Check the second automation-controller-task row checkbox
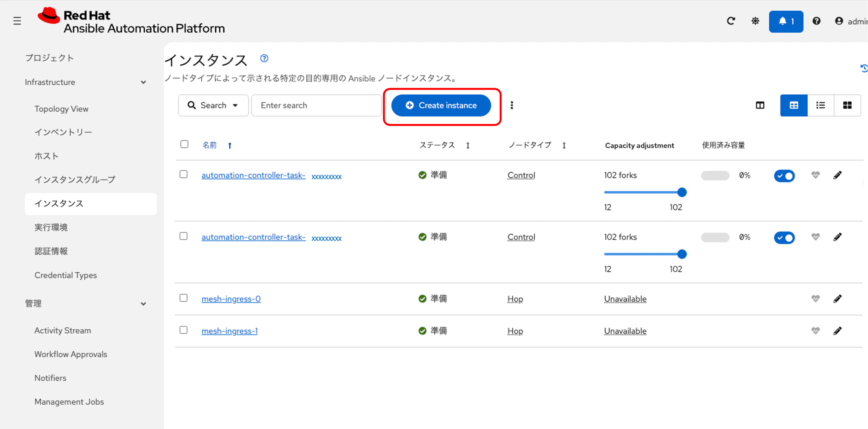This screenshot has width=868, height=429. (184, 236)
